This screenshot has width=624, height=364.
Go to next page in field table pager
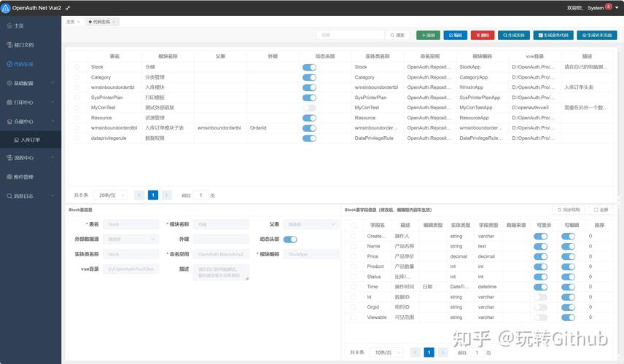click(442, 352)
